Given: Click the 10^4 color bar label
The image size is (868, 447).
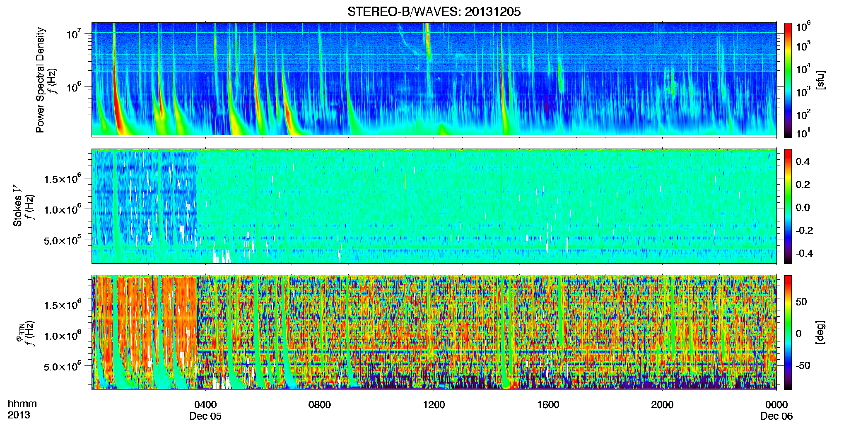Looking at the screenshot, I should [x=803, y=69].
